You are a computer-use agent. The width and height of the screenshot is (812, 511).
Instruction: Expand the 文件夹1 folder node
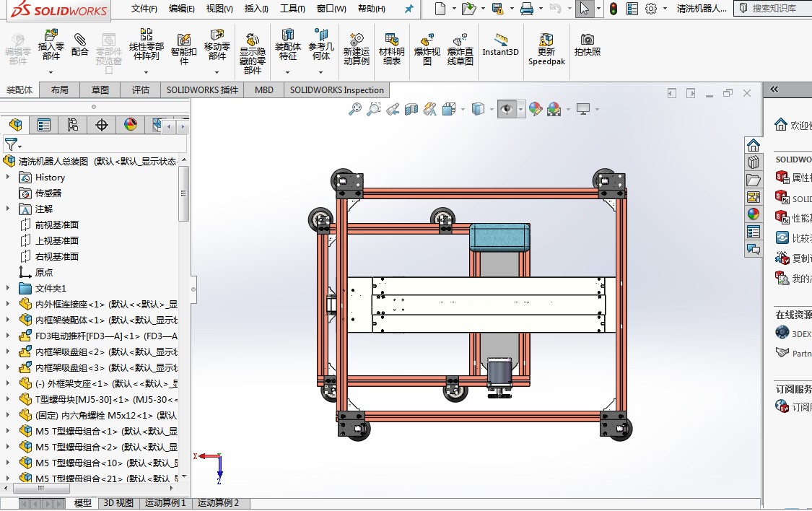coord(8,288)
